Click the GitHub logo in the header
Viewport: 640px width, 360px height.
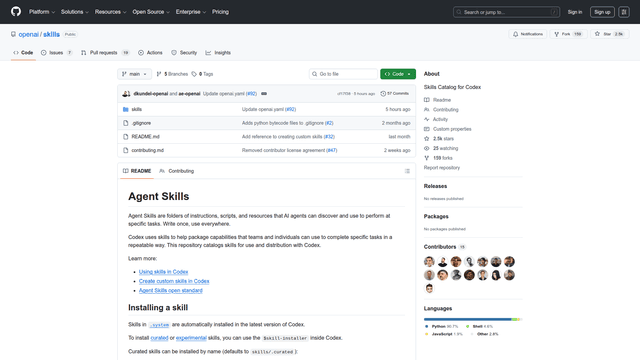[16, 11]
